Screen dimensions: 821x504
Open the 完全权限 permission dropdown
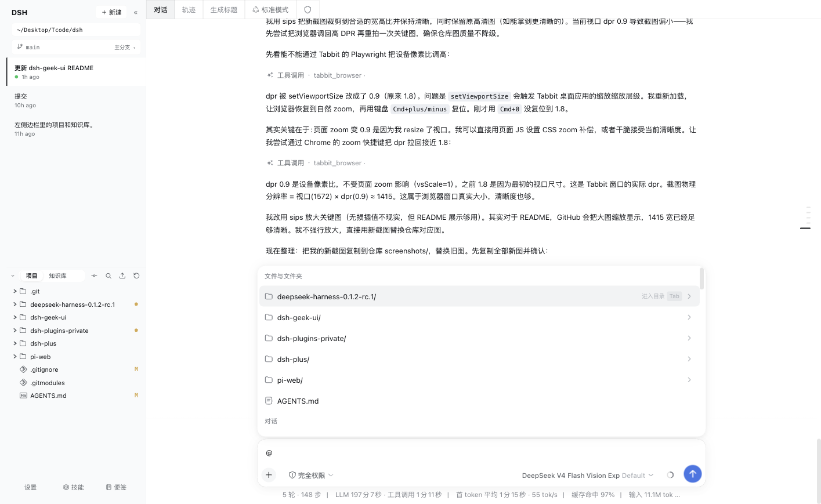pos(311,475)
